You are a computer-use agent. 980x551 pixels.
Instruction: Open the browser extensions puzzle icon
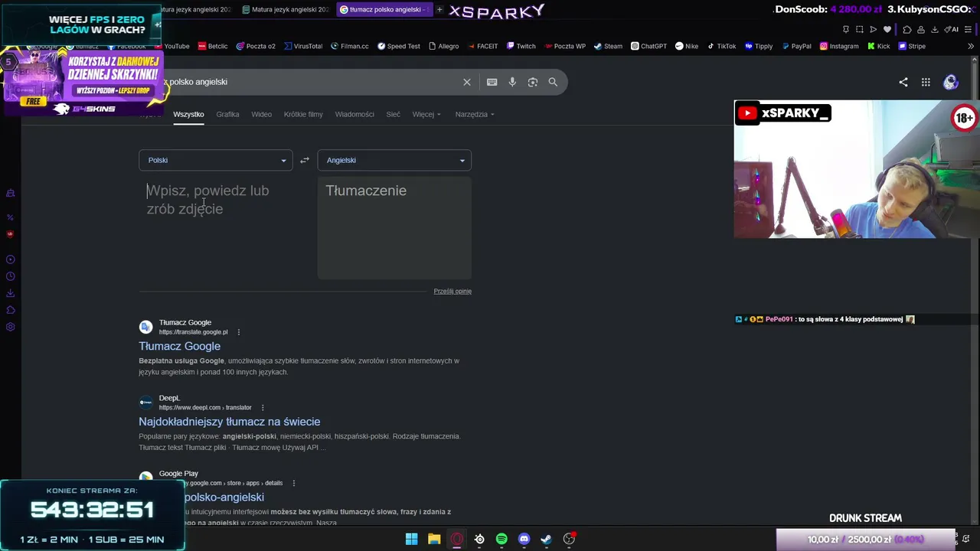907,29
